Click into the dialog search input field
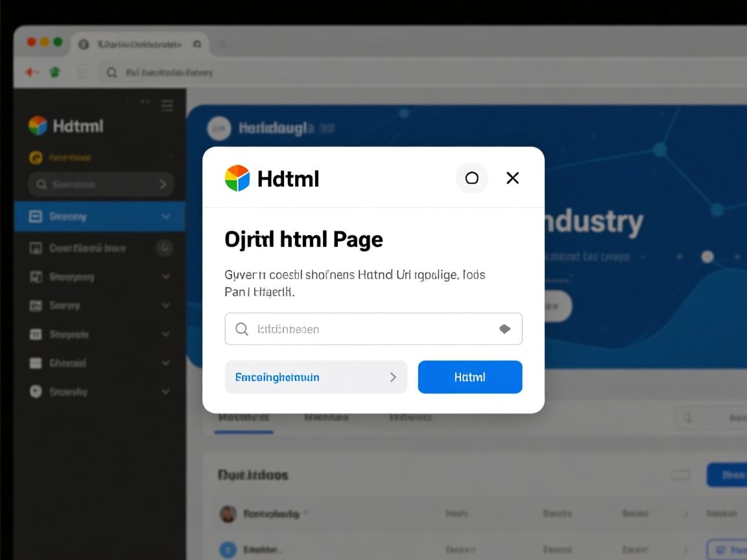This screenshot has width=747, height=560. pos(370,329)
